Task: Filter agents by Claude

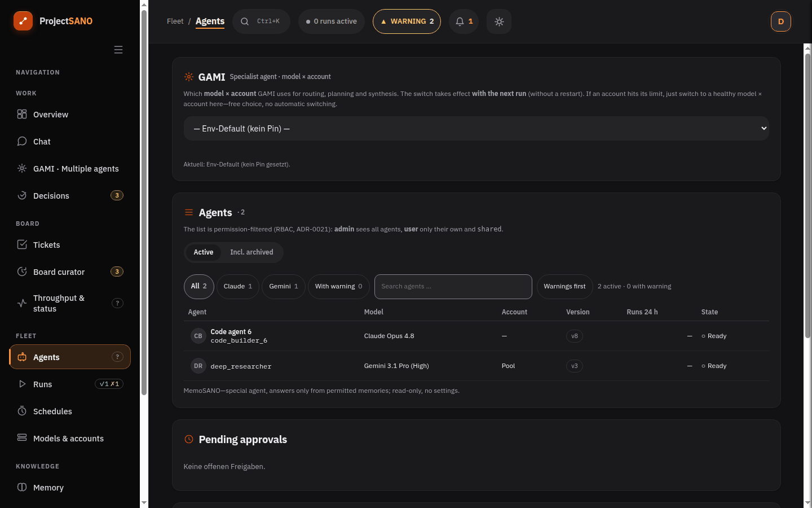Action: click(238, 287)
